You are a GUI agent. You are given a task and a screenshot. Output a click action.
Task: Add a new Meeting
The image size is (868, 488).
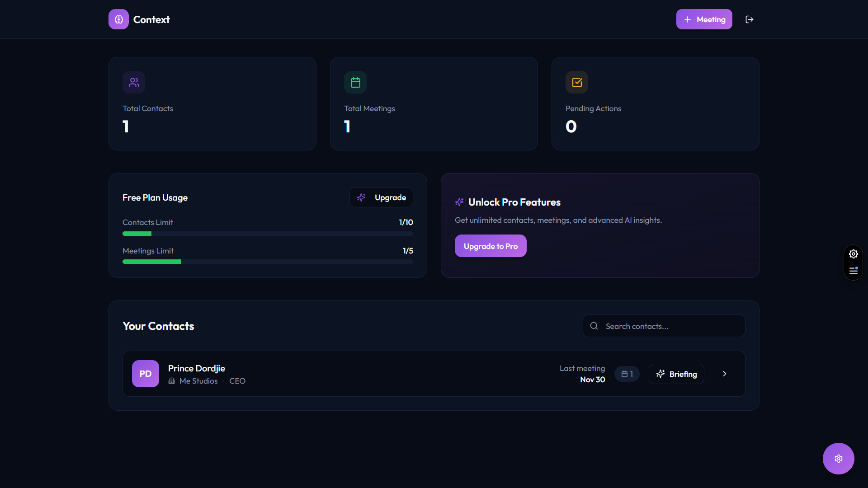704,19
